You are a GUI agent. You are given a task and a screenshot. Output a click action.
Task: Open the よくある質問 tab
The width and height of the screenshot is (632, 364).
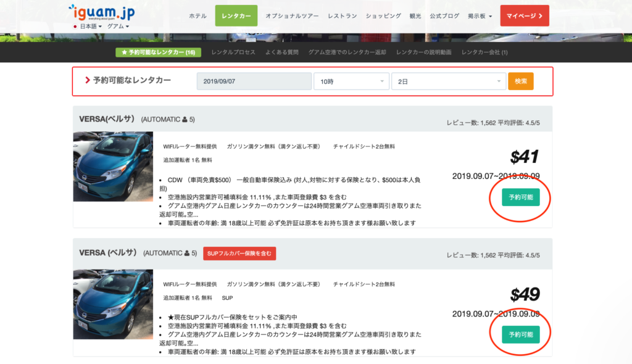click(x=281, y=52)
